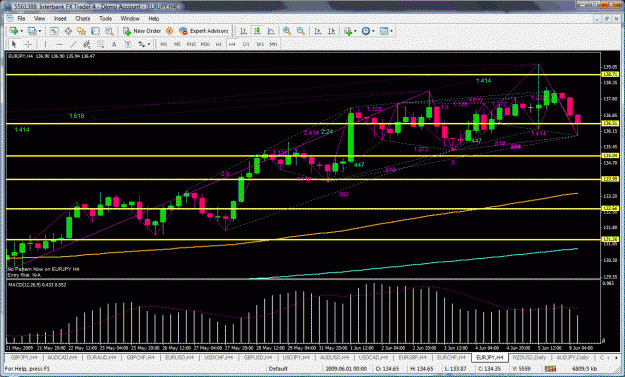Open the File menu
This screenshot has width=625, height=377.
[x=21, y=18]
